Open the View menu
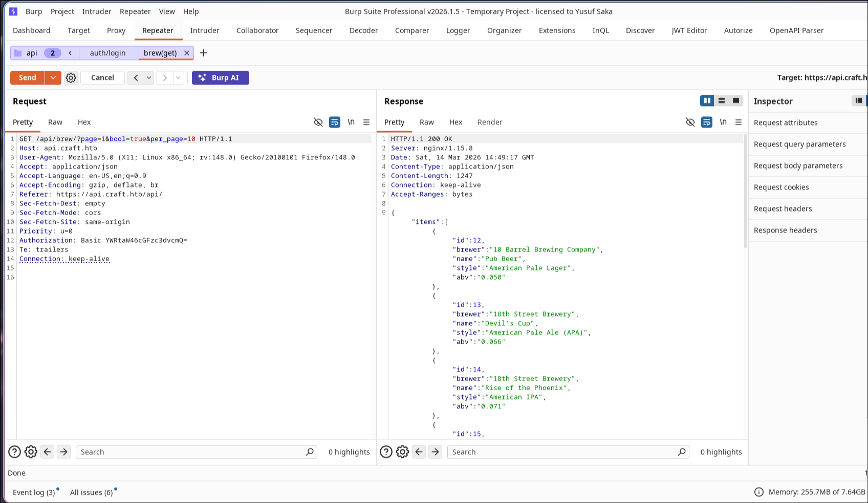 (167, 11)
